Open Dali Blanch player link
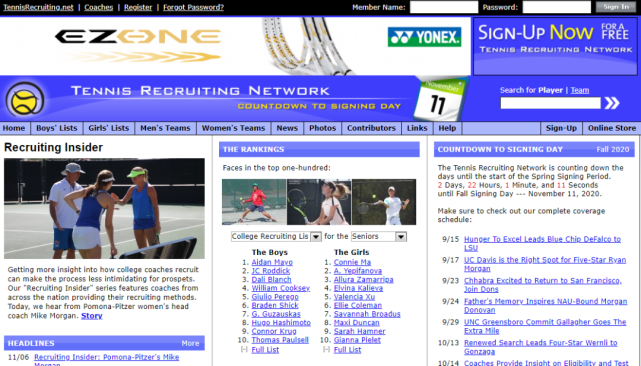 coord(271,280)
